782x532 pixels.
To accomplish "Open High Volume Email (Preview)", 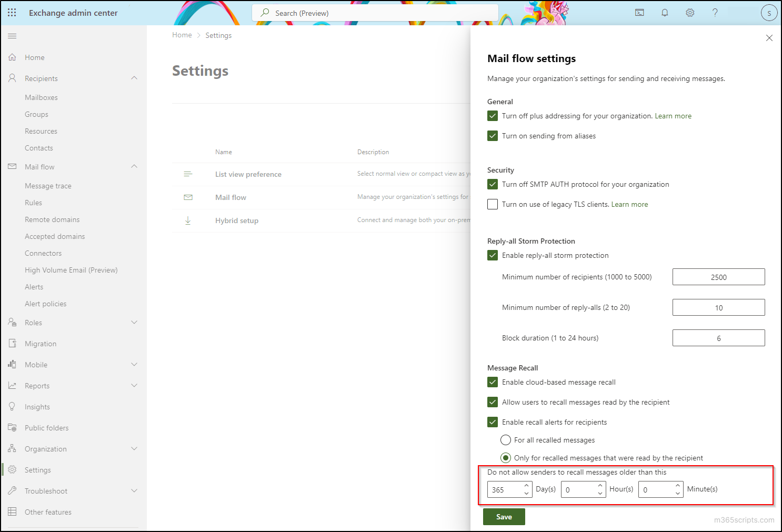I will [71, 269].
